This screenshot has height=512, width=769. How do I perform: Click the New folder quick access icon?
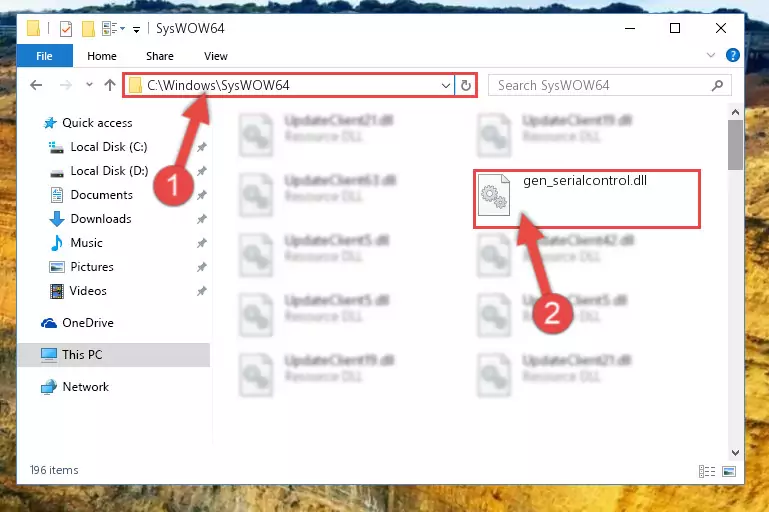[x=88, y=29]
